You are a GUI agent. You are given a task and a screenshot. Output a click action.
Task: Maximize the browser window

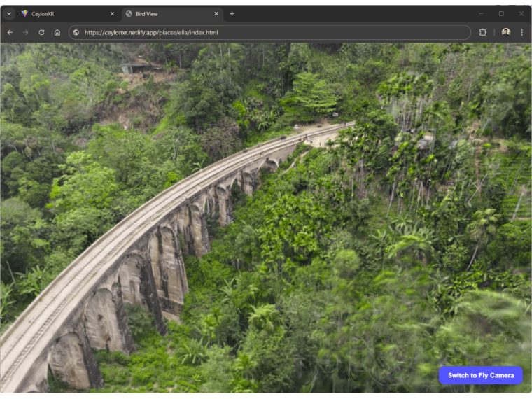501,13
